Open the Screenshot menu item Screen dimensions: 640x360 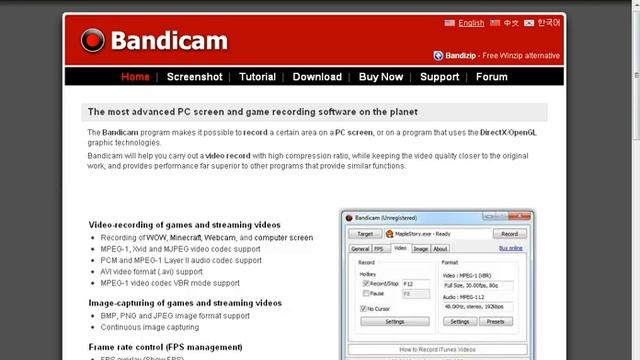pos(195,77)
